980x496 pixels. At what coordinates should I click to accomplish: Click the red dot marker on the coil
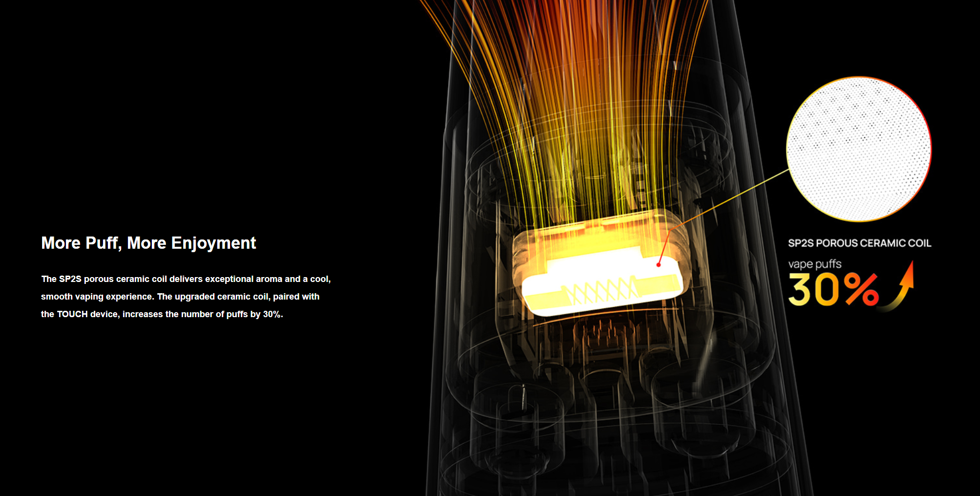(x=658, y=264)
